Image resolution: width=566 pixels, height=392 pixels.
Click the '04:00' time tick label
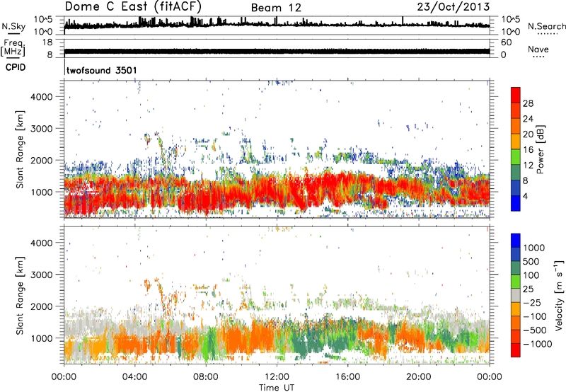click(x=134, y=377)
